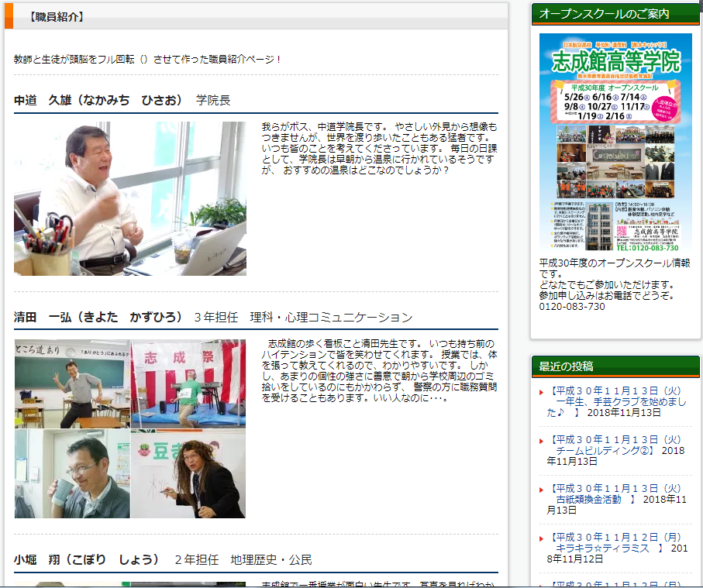Open the 手芸クラブを始めました post link

pos(616,401)
